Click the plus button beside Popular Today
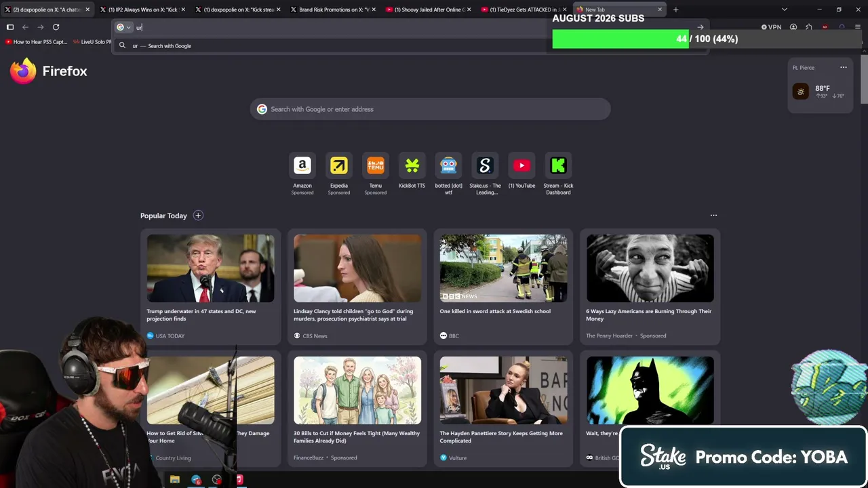Screen dimensions: 868x488 point(198,216)
